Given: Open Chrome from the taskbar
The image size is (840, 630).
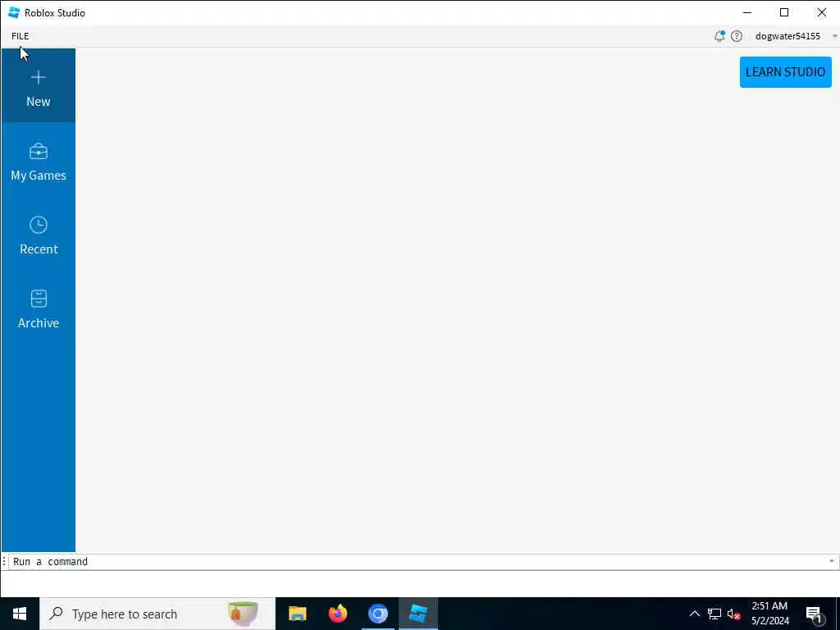Looking at the screenshot, I should point(378,614).
